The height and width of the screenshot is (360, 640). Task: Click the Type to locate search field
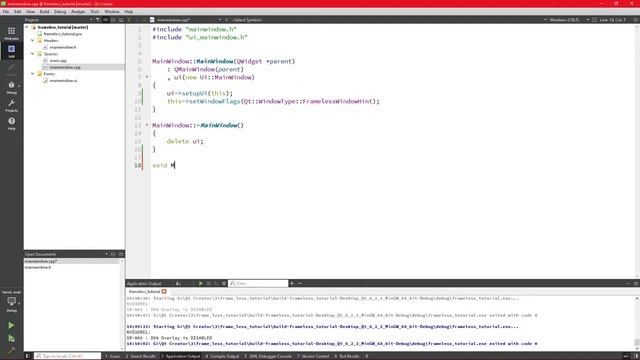[67, 356]
